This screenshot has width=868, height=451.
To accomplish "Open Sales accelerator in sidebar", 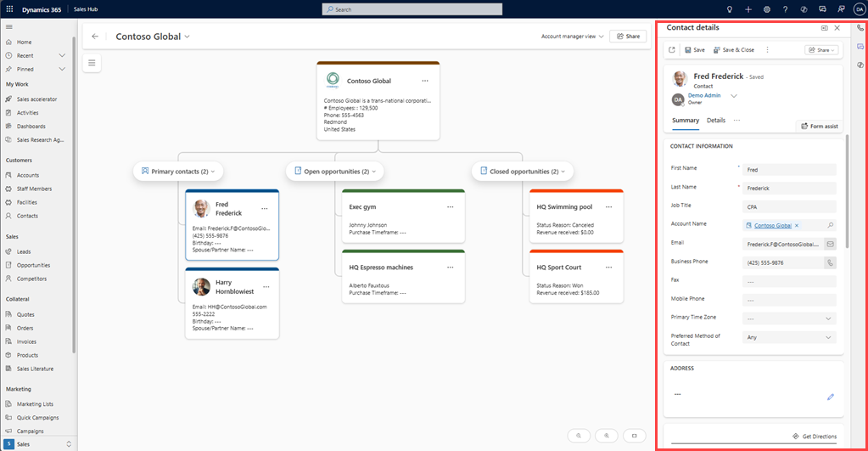I will tap(36, 99).
